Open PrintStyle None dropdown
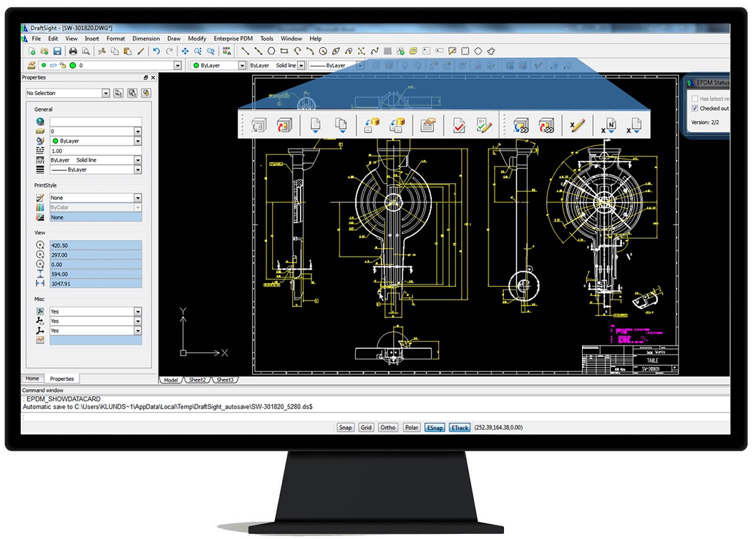756x539 pixels. coord(138,198)
